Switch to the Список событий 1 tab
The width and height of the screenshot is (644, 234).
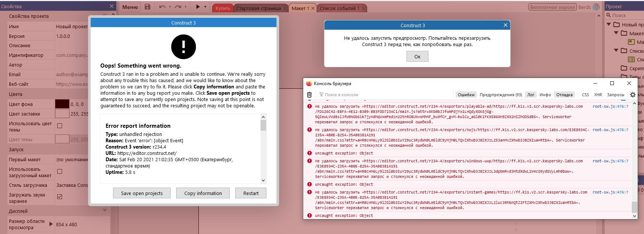pos(340,8)
